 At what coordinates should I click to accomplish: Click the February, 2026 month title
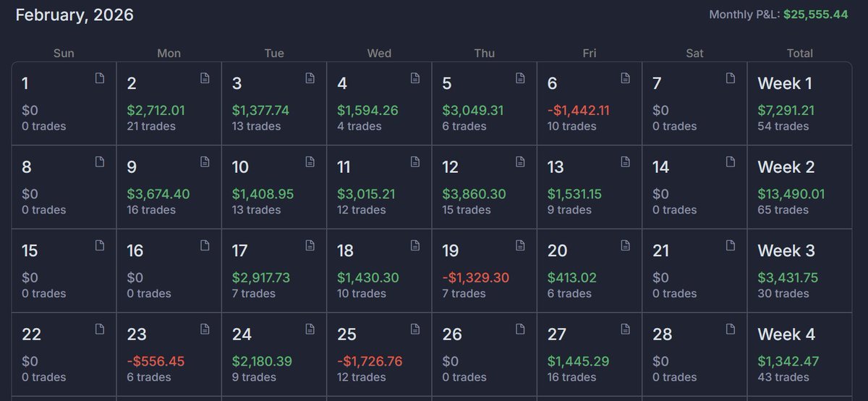click(75, 15)
